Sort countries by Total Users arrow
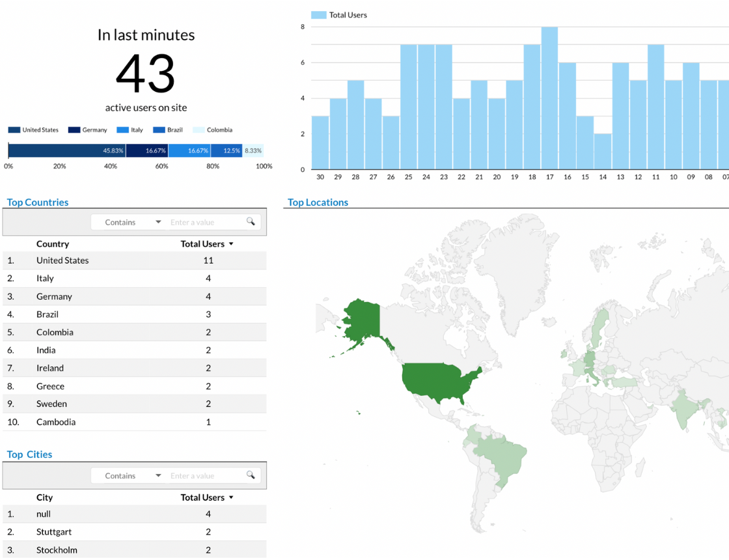Image resolution: width=729 pixels, height=560 pixels. tap(231, 244)
